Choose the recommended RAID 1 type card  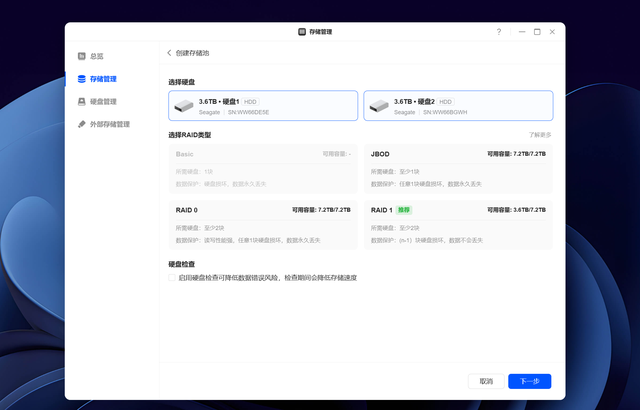pyautogui.click(x=458, y=225)
